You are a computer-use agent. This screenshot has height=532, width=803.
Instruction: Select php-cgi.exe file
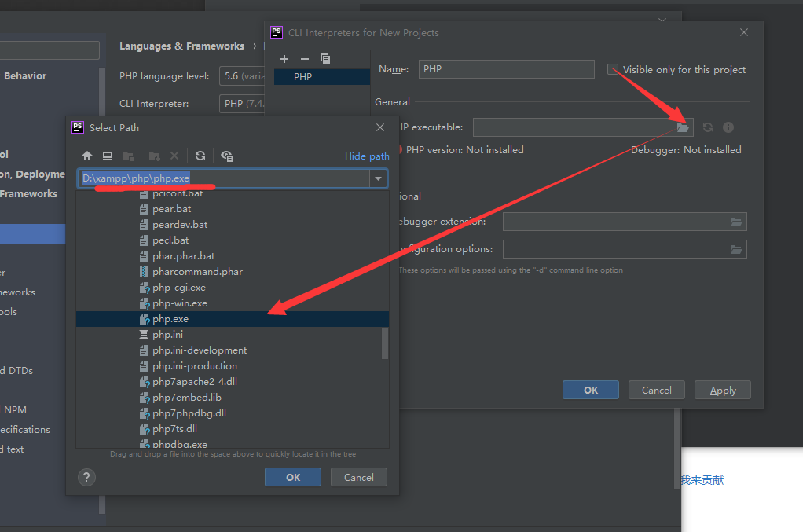click(178, 288)
